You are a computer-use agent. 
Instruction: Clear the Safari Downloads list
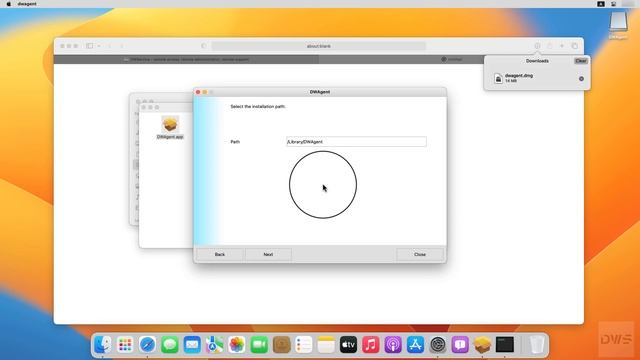580,61
